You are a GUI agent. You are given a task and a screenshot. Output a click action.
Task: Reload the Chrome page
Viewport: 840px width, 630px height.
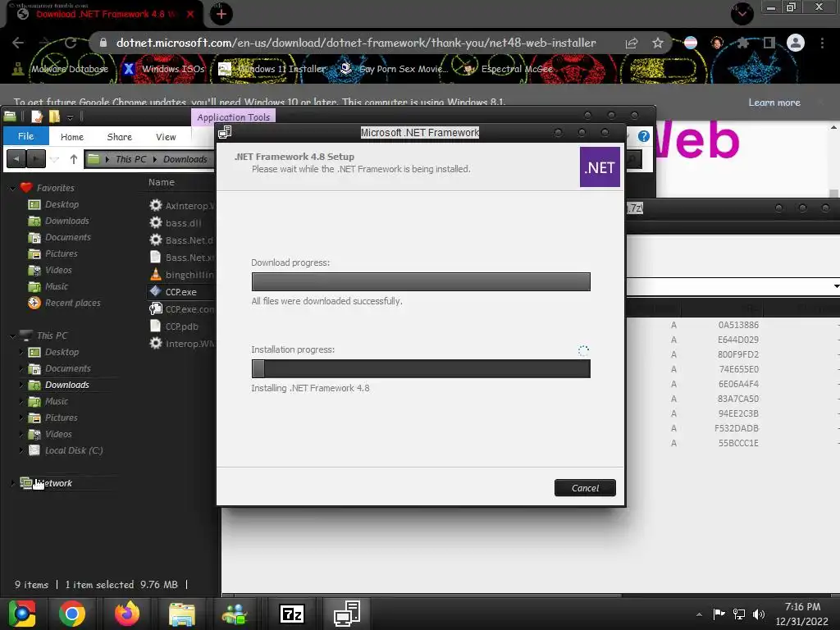71,43
